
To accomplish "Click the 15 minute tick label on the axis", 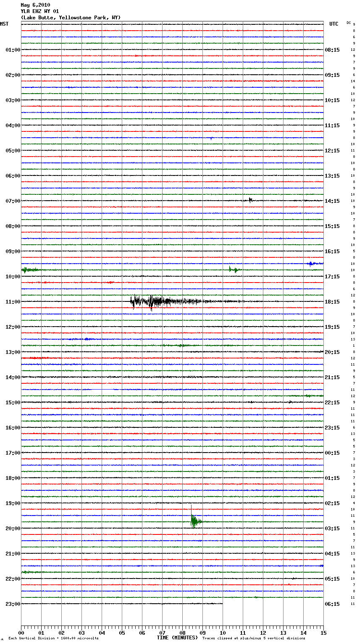I will 323,633.
